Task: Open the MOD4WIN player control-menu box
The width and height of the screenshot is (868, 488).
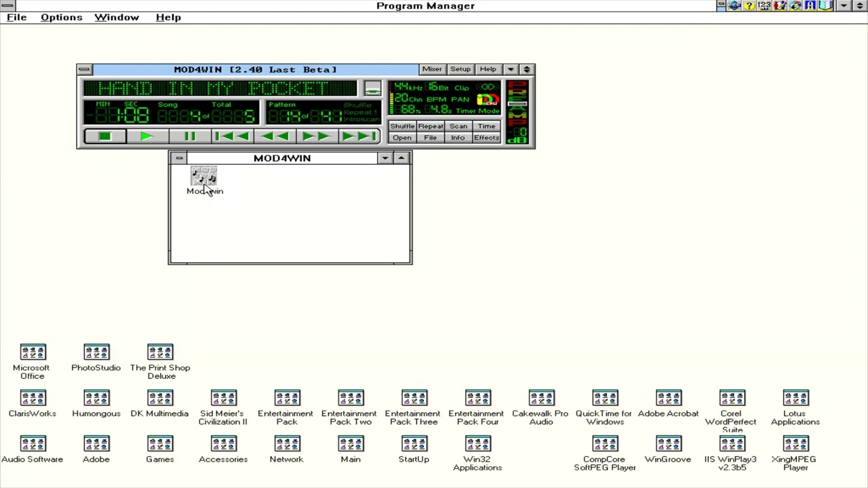Action: [x=84, y=69]
